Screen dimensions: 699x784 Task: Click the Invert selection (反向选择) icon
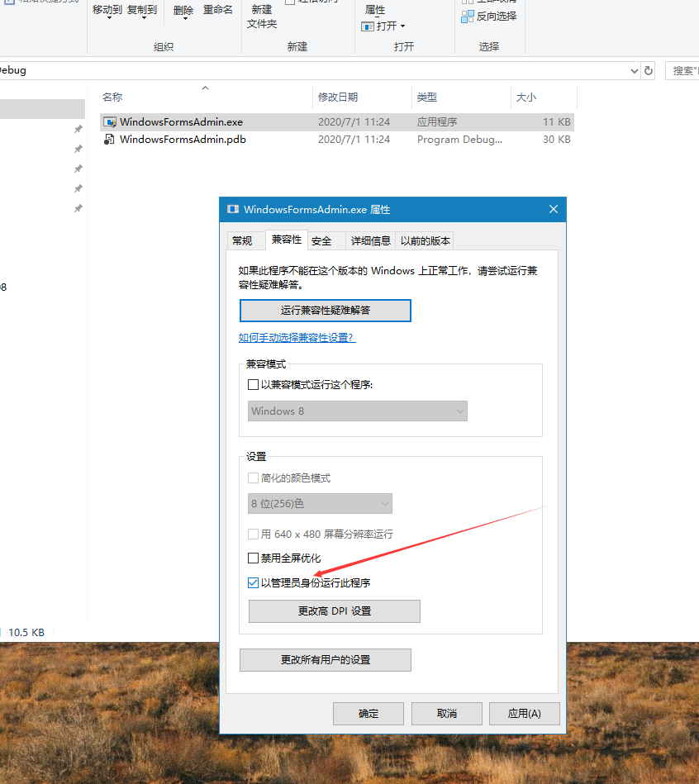pos(468,17)
